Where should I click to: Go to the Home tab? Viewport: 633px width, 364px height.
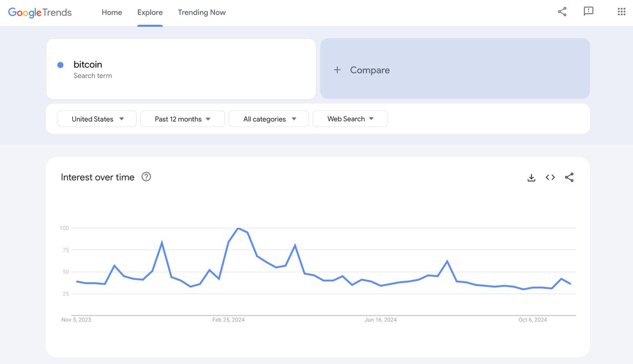pyautogui.click(x=112, y=12)
